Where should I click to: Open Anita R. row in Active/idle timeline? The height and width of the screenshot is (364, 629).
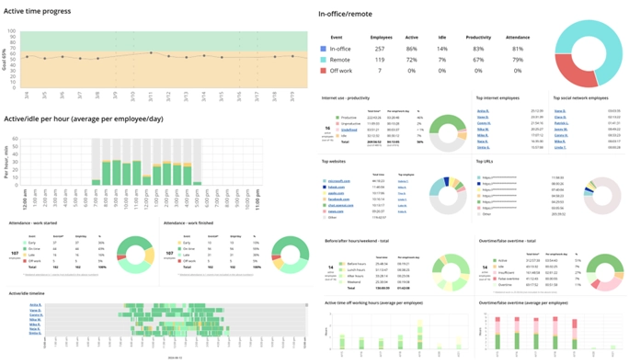pos(35,305)
